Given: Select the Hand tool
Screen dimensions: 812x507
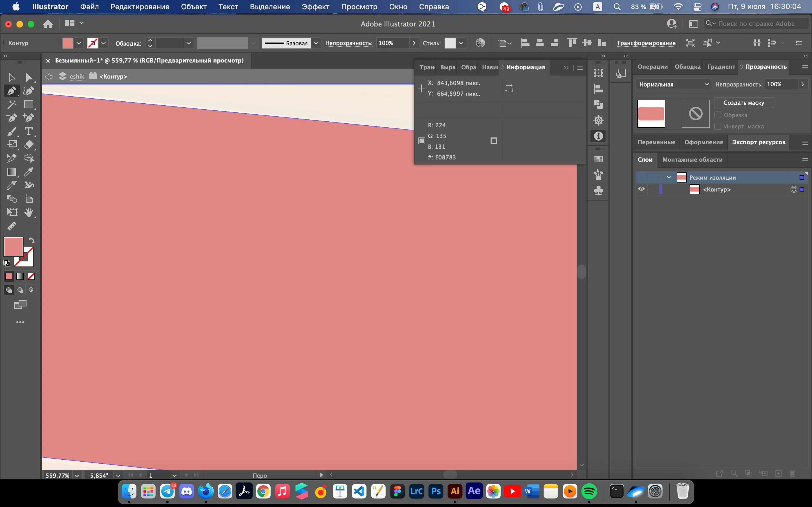Looking at the screenshot, I should tap(29, 212).
